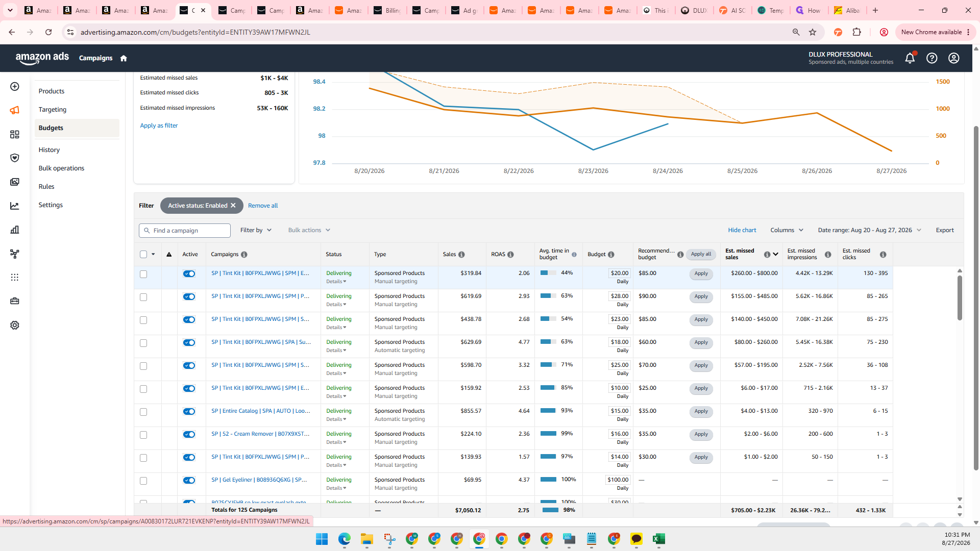Open the account profile icon in Amazon Ads header
The image size is (980, 551).
click(x=954, y=58)
